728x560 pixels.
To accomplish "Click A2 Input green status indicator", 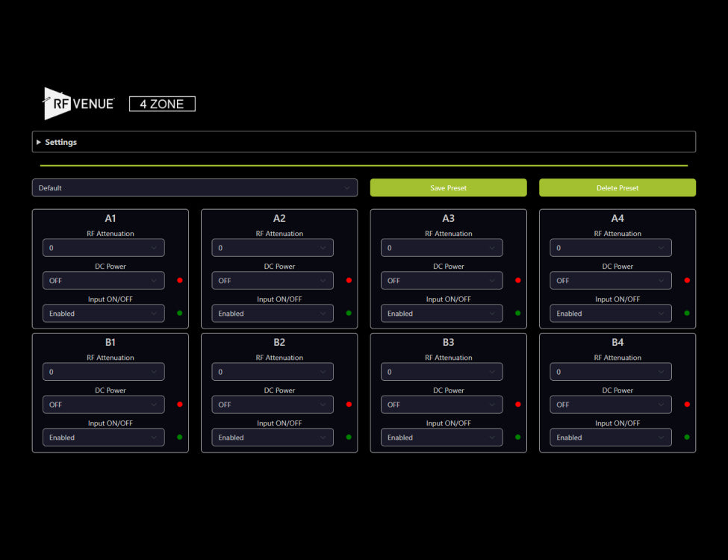I will [x=349, y=314].
